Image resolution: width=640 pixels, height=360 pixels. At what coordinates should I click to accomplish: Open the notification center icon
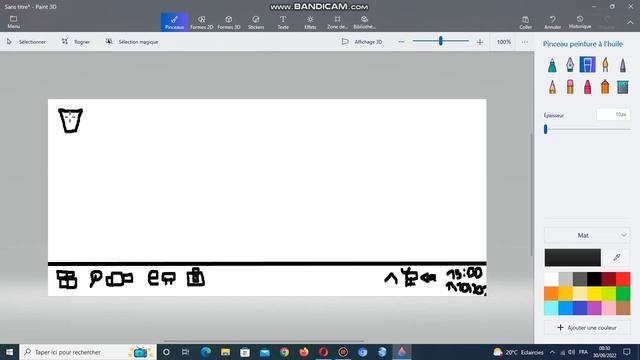coord(627,352)
